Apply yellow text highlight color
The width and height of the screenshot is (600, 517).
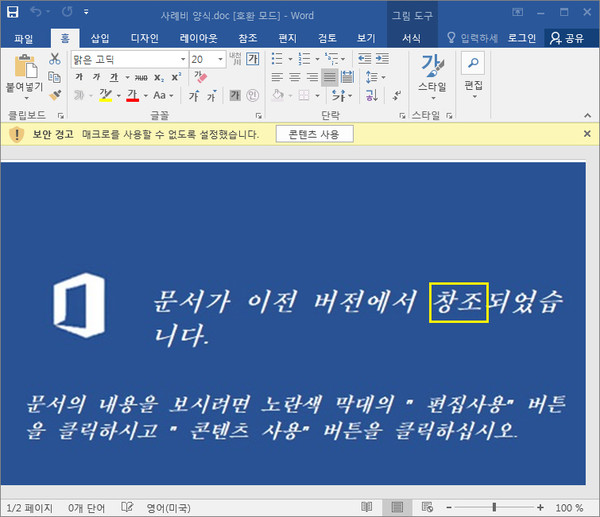[x=105, y=95]
